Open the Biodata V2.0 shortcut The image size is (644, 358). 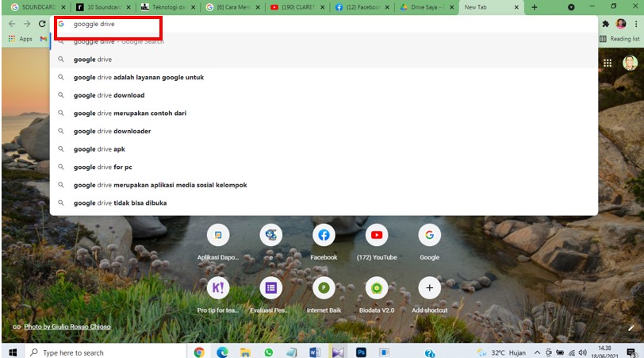pyautogui.click(x=377, y=288)
